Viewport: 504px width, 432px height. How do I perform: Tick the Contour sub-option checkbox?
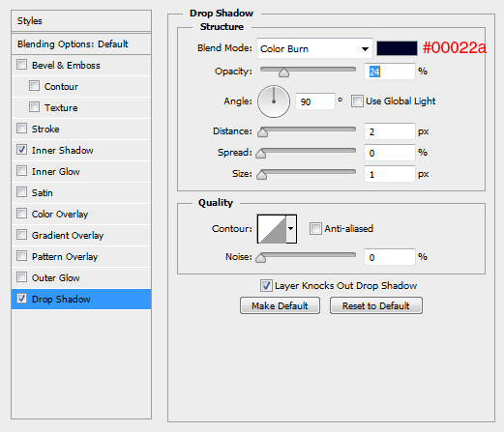[x=34, y=86]
